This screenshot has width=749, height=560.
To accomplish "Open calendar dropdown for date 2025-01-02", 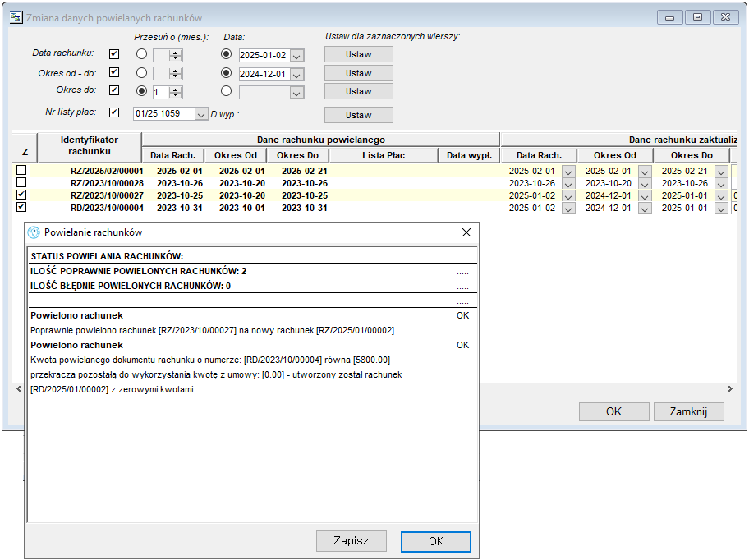I will coord(296,56).
